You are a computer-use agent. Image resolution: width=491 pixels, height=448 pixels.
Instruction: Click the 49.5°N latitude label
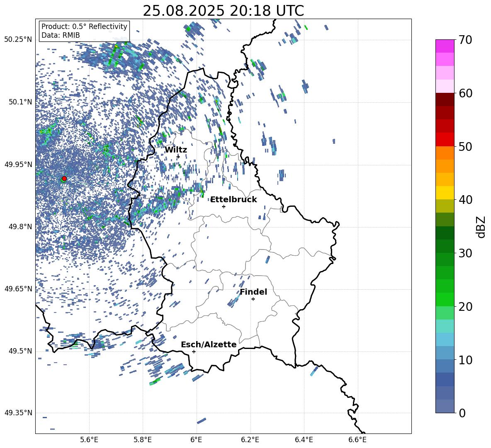tap(20, 351)
